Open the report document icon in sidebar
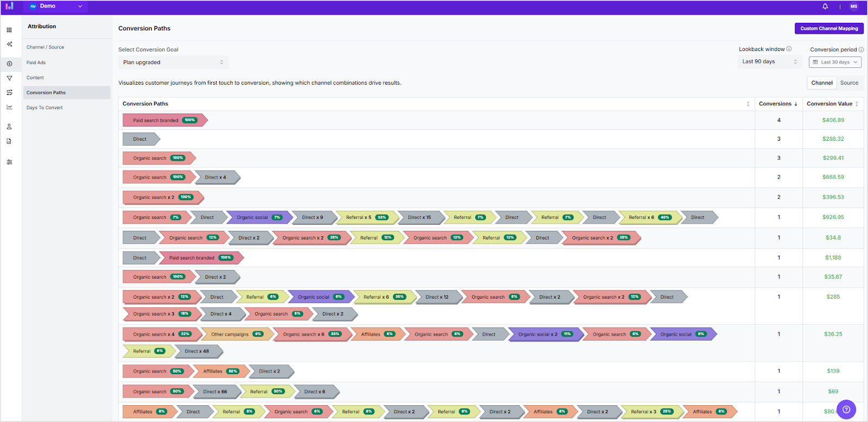 point(9,141)
